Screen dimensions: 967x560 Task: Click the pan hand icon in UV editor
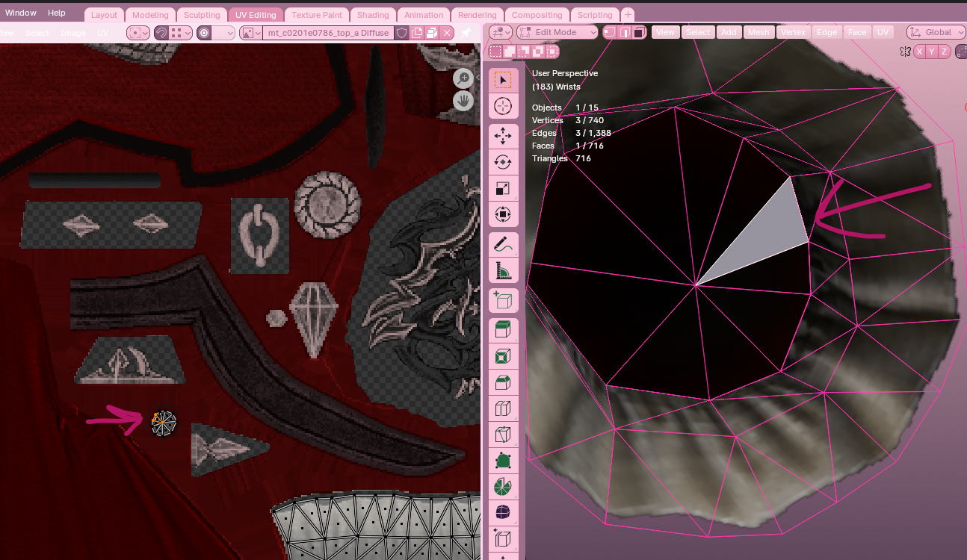pos(463,100)
